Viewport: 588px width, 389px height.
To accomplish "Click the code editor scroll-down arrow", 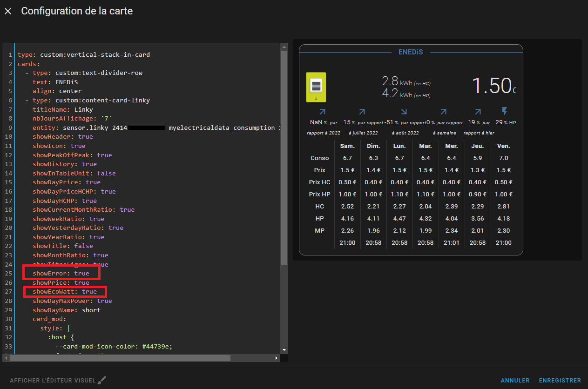I will [284, 349].
